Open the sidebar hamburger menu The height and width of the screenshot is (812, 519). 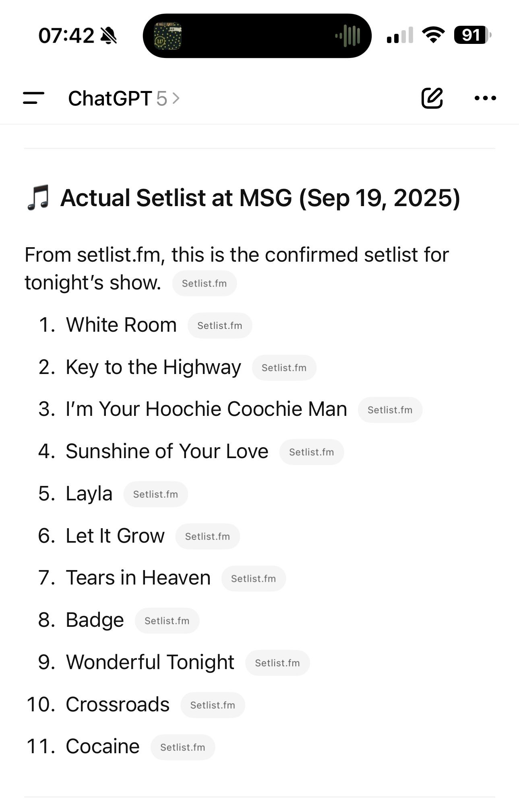pyautogui.click(x=33, y=98)
